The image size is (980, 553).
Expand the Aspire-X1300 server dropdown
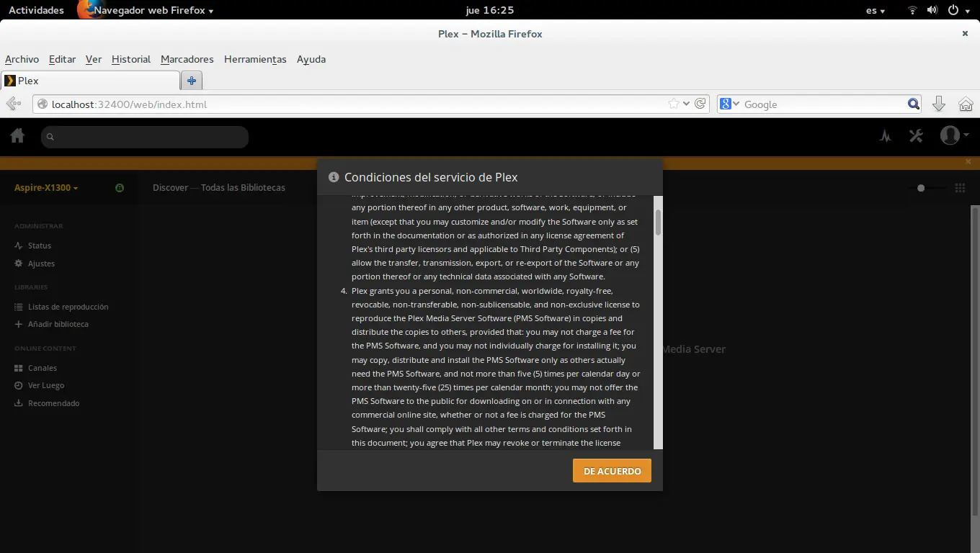click(46, 188)
